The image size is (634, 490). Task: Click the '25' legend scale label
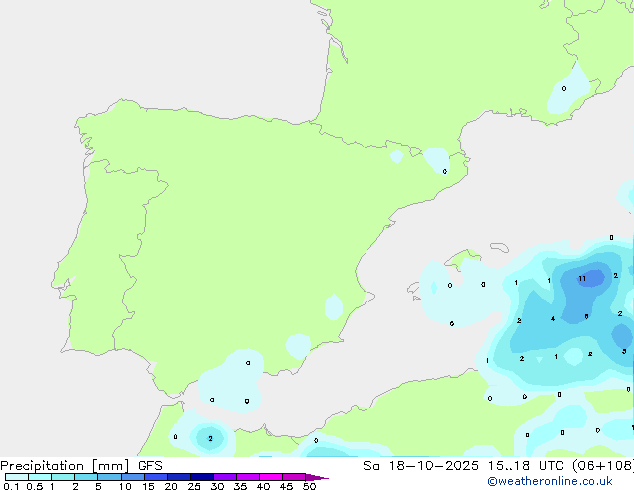[194, 486]
